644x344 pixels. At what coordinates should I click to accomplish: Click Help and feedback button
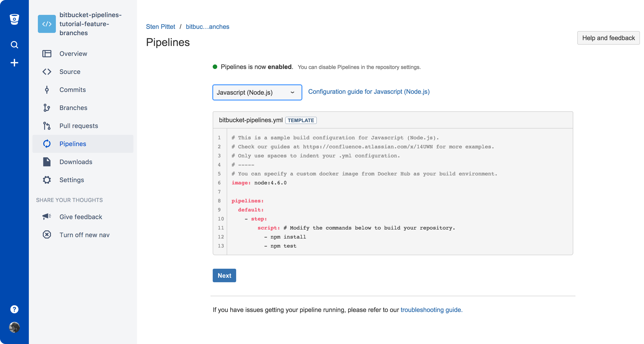tap(608, 38)
